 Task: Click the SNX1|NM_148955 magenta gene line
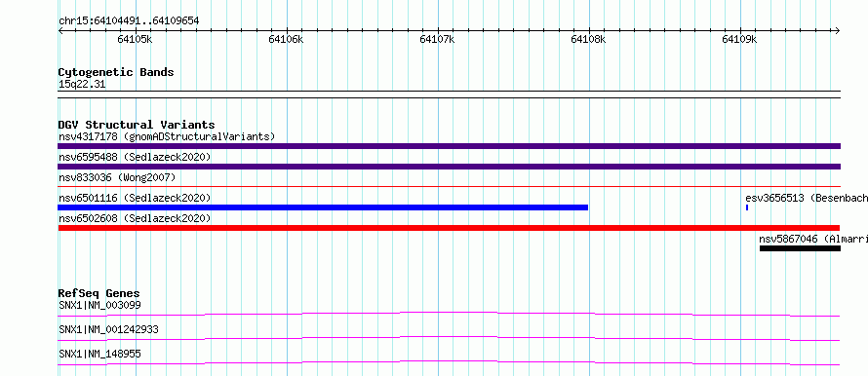(x=449, y=362)
